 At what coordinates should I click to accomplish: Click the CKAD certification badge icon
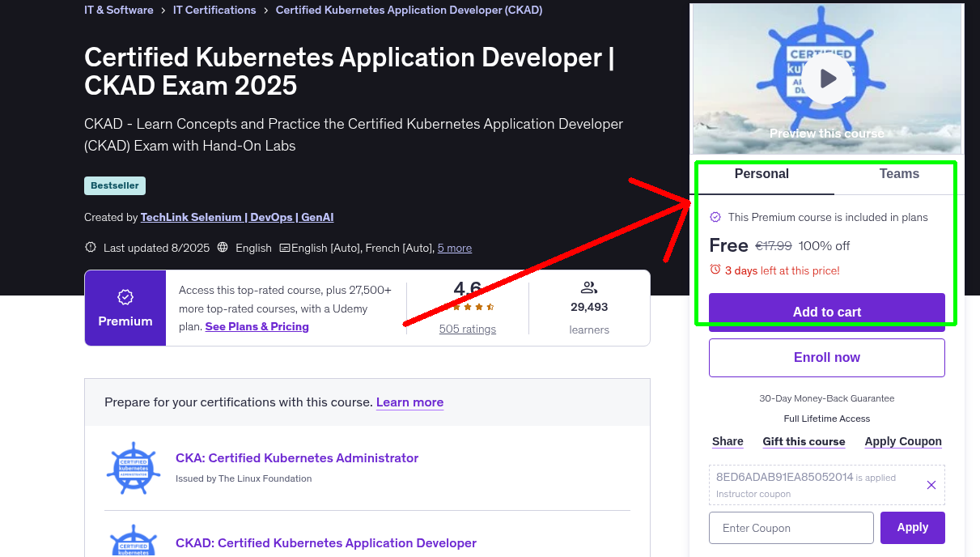click(x=134, y=541)
